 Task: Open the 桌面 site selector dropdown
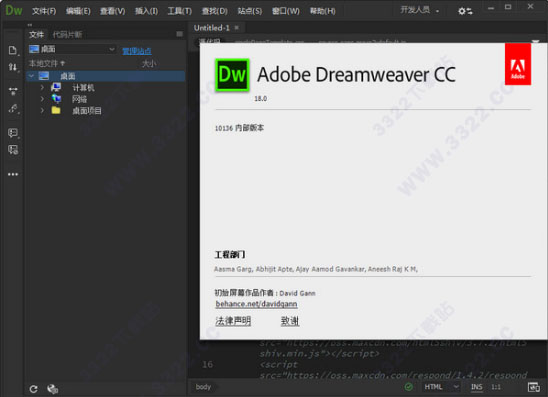point(72,49)
